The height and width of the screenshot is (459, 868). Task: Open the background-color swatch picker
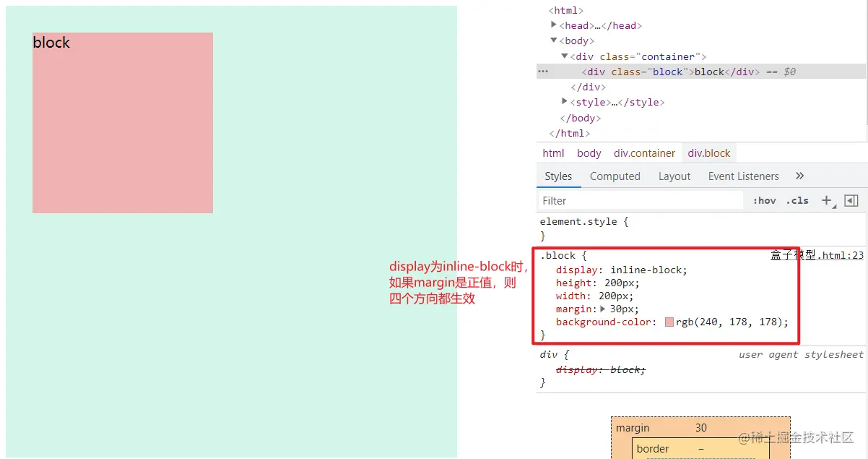click(x=669, y=322)
